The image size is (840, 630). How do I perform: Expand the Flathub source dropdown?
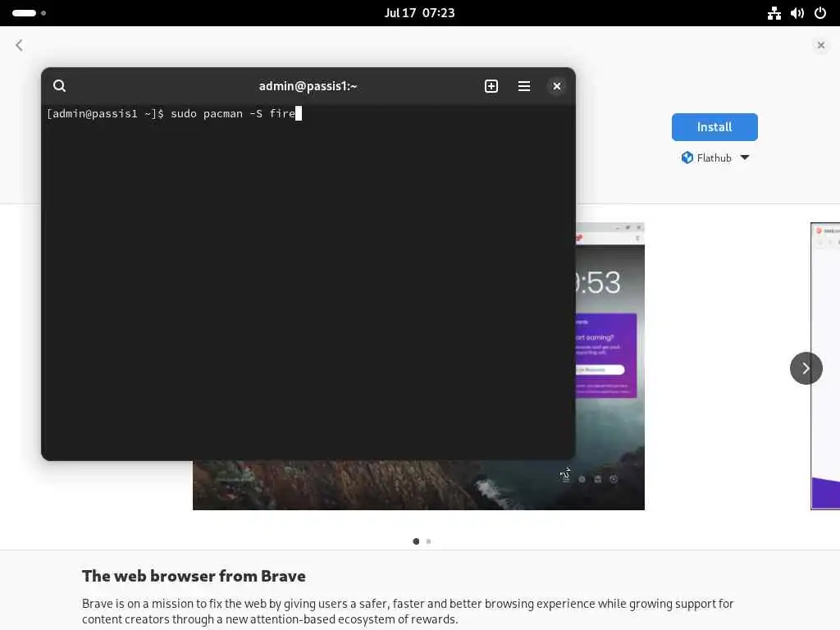pyautogui.click(x=714, y=157)
